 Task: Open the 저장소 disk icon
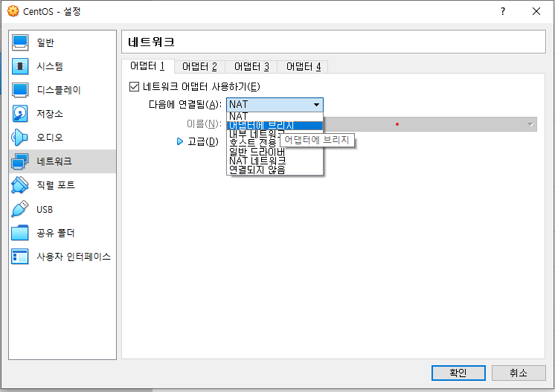[20, 114]
